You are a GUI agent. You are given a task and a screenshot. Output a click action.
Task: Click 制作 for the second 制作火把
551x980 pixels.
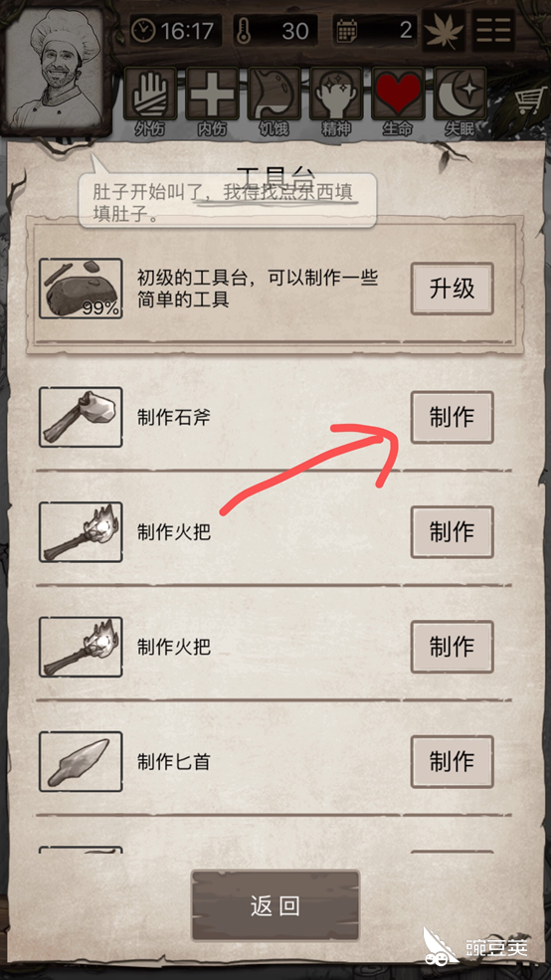[x=453, y=647]
